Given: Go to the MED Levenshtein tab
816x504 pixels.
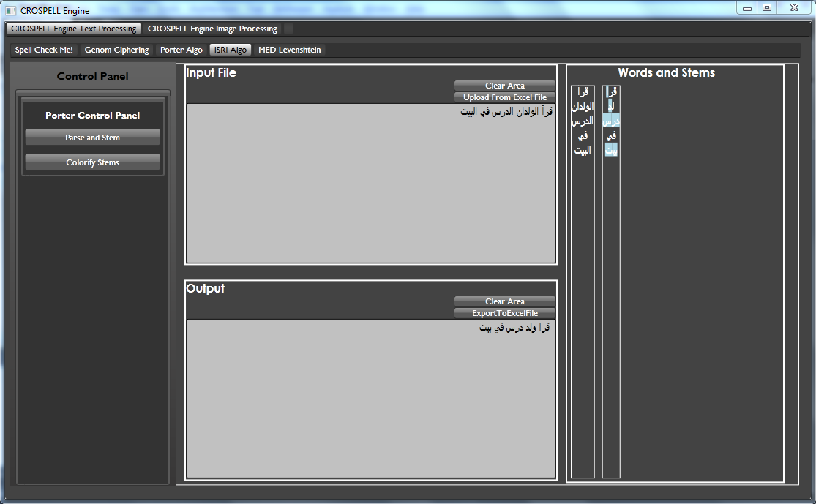Looking at the screenshot, I should point(289,50).
